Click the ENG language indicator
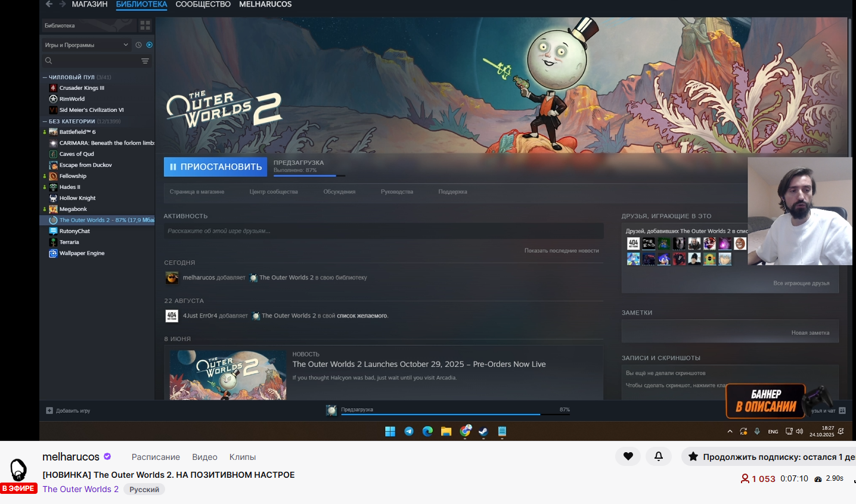Viewport: 856px width, 504px height. [773, 431]
